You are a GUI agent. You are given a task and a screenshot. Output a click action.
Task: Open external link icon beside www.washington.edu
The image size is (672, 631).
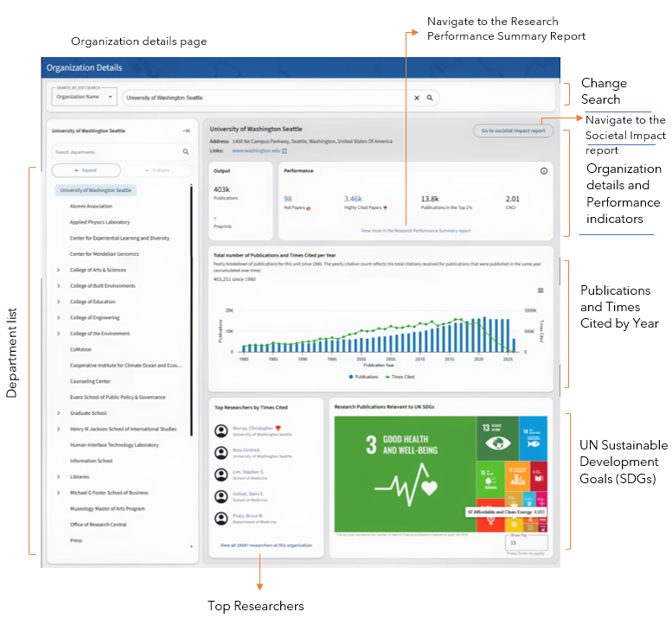285,150
